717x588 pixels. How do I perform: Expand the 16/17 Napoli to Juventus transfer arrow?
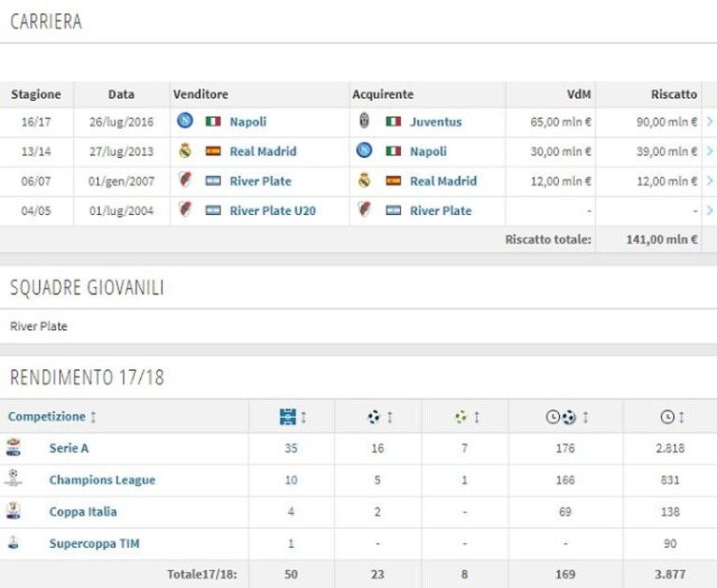point(710,122)
